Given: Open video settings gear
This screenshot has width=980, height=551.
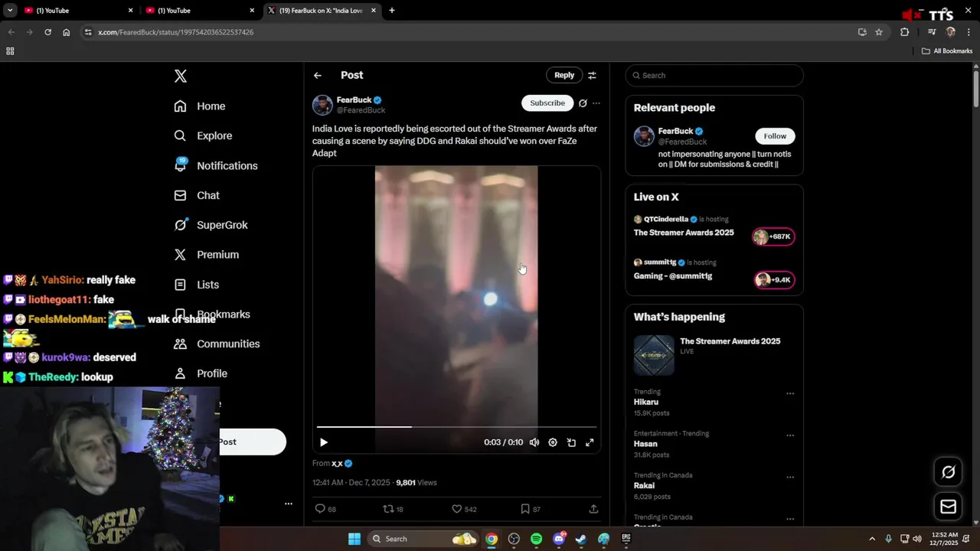Looking at the screenshot, I should (553, 442).
